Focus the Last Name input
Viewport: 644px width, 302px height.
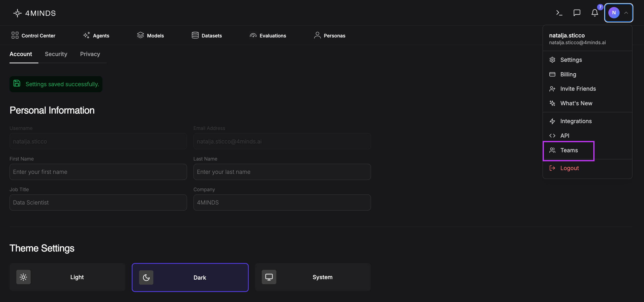click(282, 172)
